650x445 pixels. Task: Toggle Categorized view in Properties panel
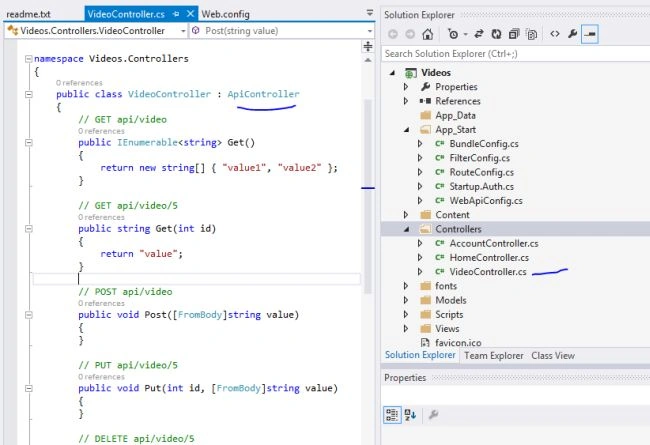(392, 414)
